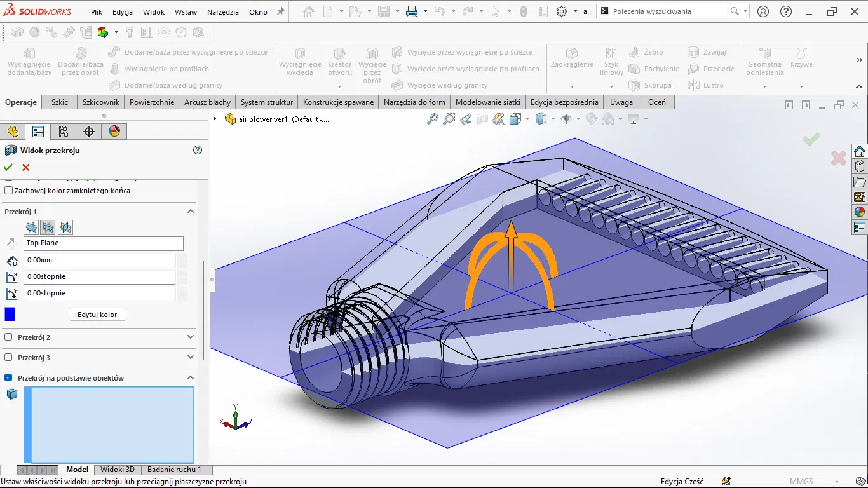Cancel section view with the red X
This screenshot has width=868, height=488.
coord(26,168)
